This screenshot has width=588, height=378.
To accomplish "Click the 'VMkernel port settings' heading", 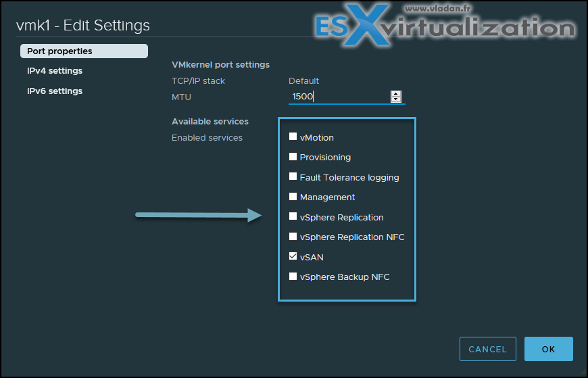I will pos(220,65).
